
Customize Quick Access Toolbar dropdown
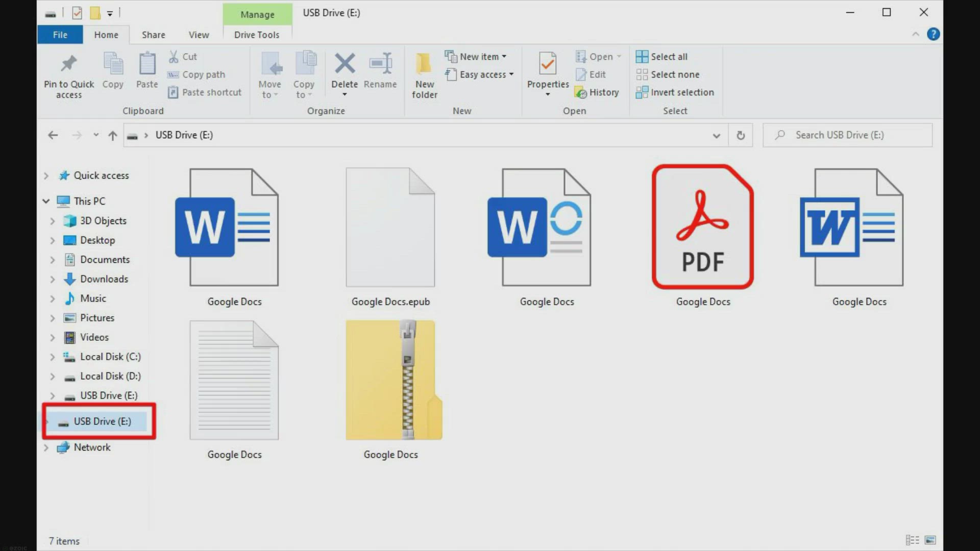pos(110,13)
